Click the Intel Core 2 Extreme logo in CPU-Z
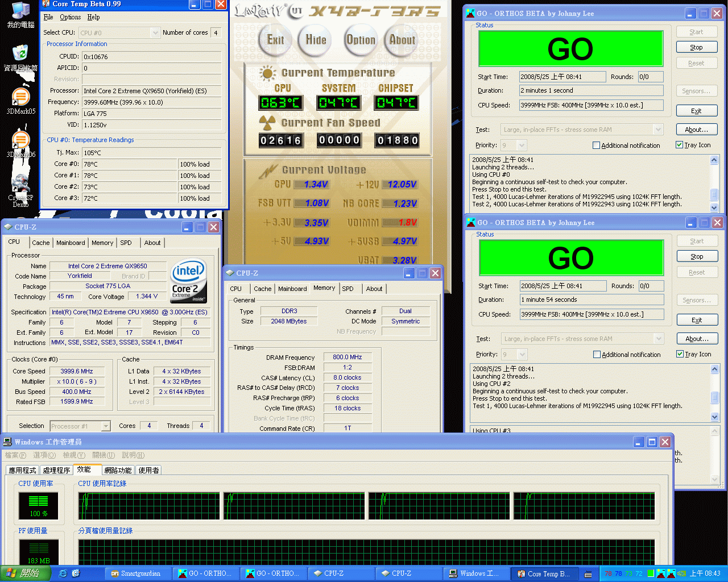This screenshot has width=728, height=582. (188, 281)
